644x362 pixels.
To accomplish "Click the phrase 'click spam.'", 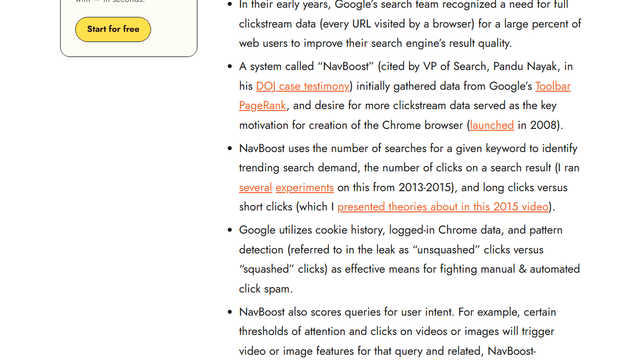I will coord(266,289).
